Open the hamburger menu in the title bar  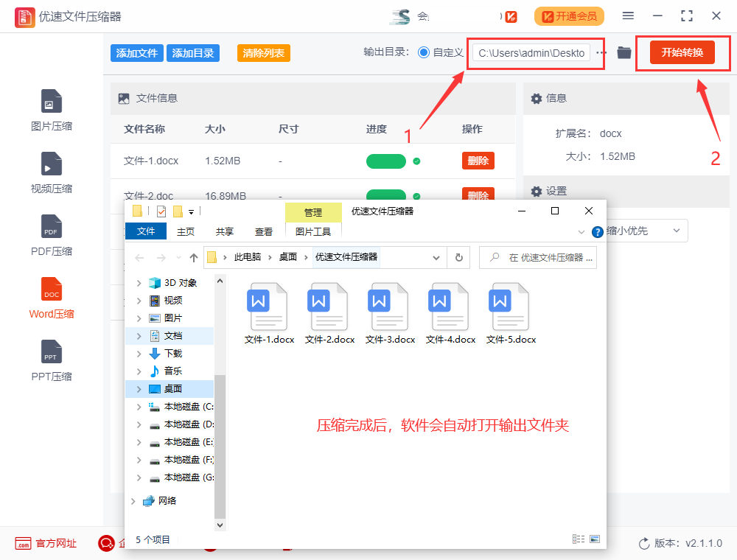628,16
